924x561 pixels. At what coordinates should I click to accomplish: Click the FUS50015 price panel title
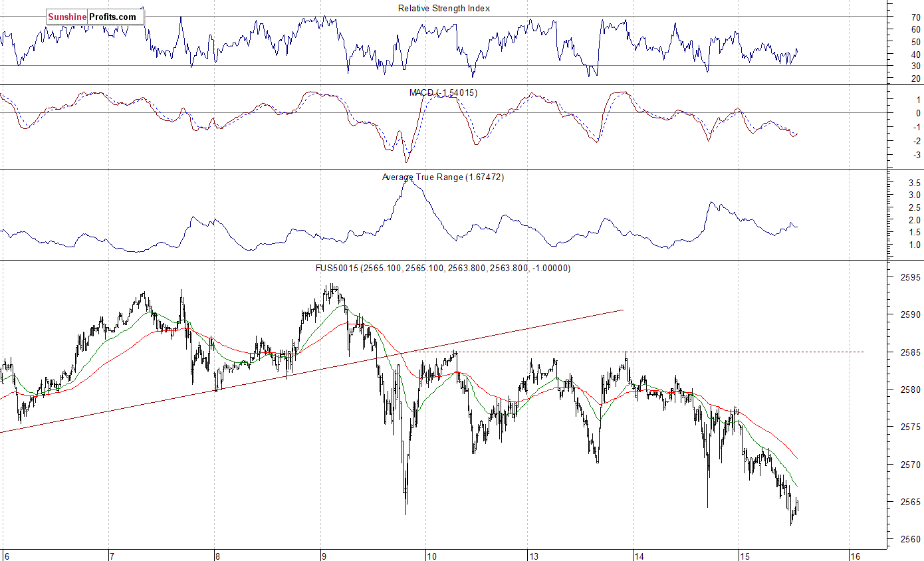click(x=443, y=268)
